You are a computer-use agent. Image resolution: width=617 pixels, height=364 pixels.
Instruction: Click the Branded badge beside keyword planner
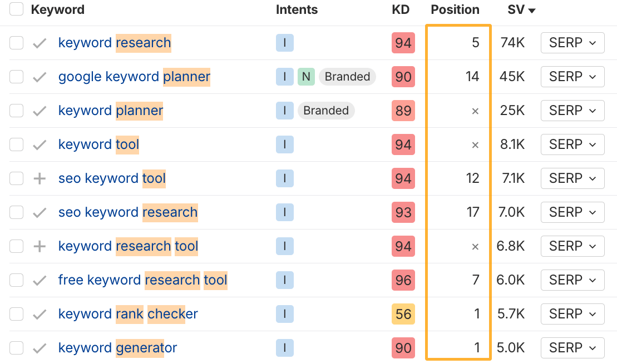tap(326, 111)
